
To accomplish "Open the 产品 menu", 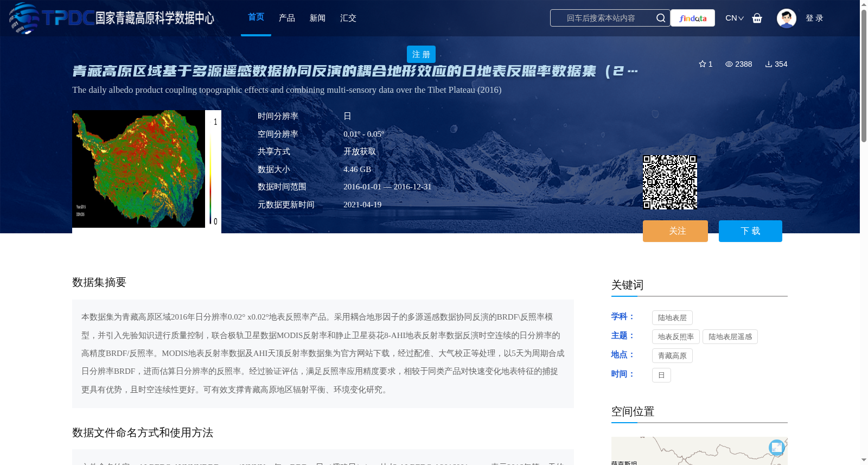I will click(x=287, y=18).
